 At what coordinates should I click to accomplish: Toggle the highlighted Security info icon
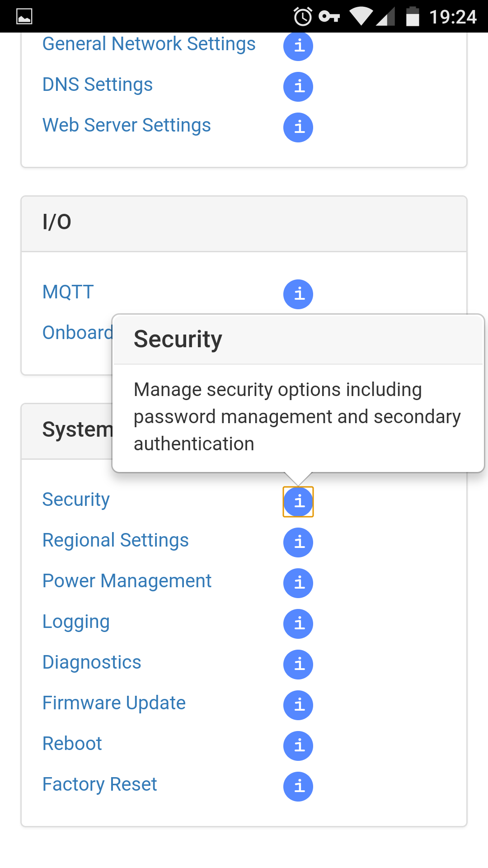click(x=298, y=501)
